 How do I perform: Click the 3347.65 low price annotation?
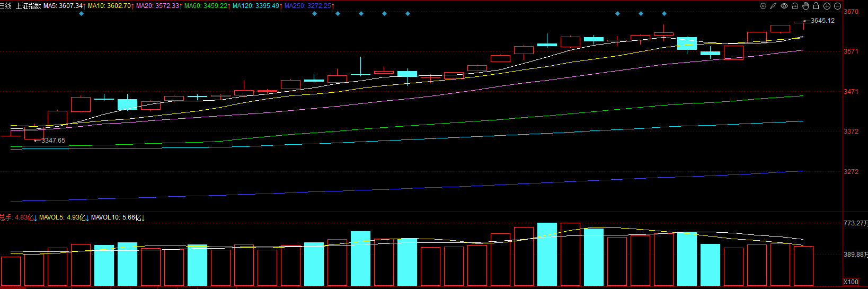pos(53,141)
